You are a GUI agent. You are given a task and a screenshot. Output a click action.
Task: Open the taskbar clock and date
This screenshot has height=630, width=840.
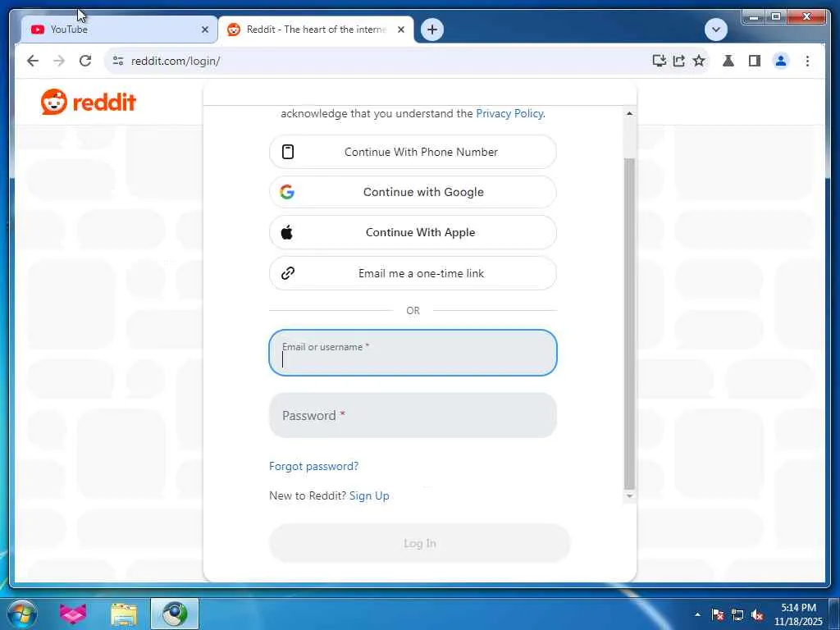[798, 614]
